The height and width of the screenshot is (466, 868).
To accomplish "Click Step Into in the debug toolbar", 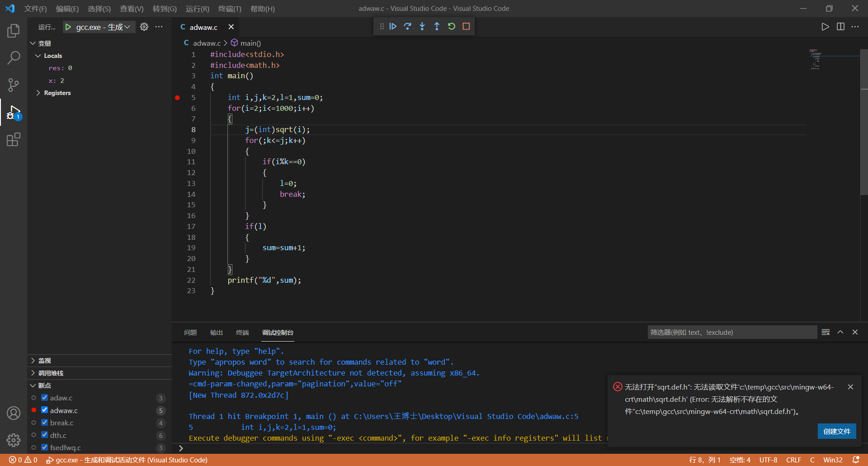I will point(422,26).
